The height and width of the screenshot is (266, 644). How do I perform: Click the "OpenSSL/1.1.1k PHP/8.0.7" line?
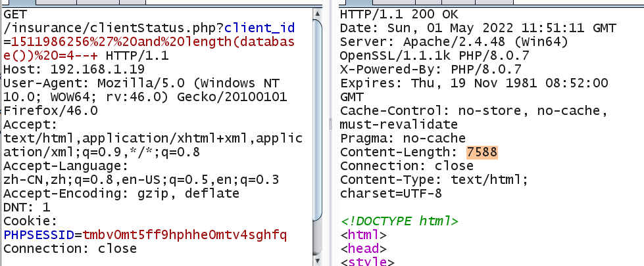pyautogui.click(x=435, y=56)
